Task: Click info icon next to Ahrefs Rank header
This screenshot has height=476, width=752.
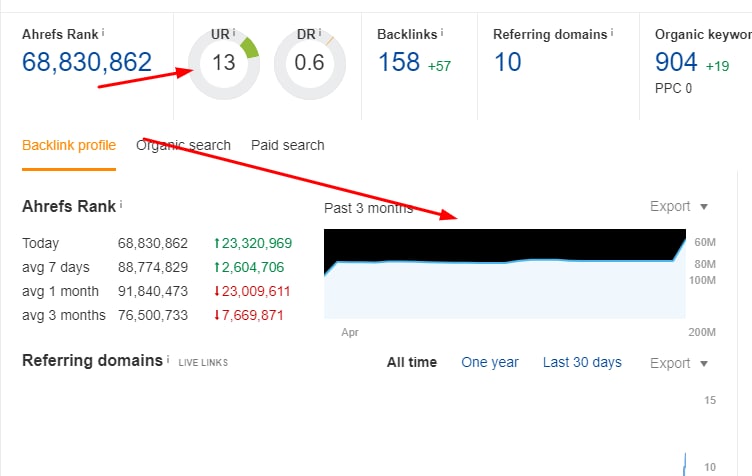Action: (x=103, y=32)
